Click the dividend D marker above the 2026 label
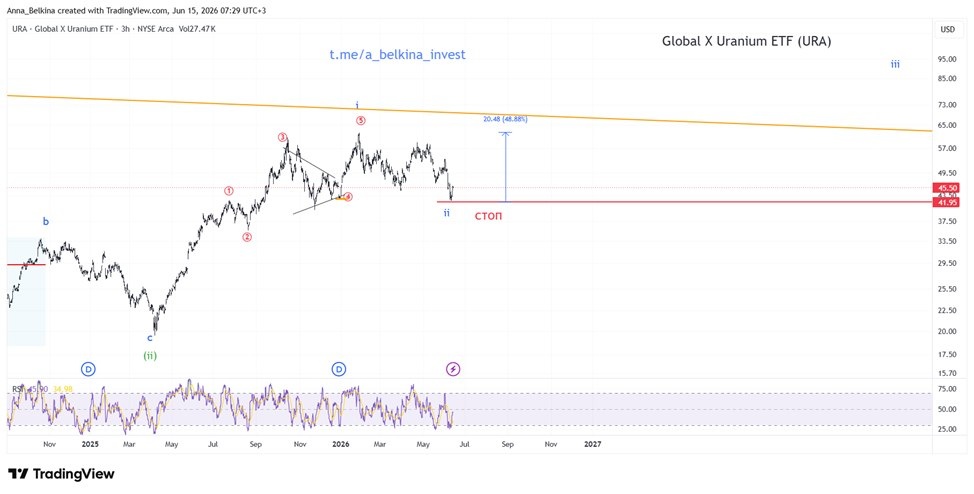 339,369
